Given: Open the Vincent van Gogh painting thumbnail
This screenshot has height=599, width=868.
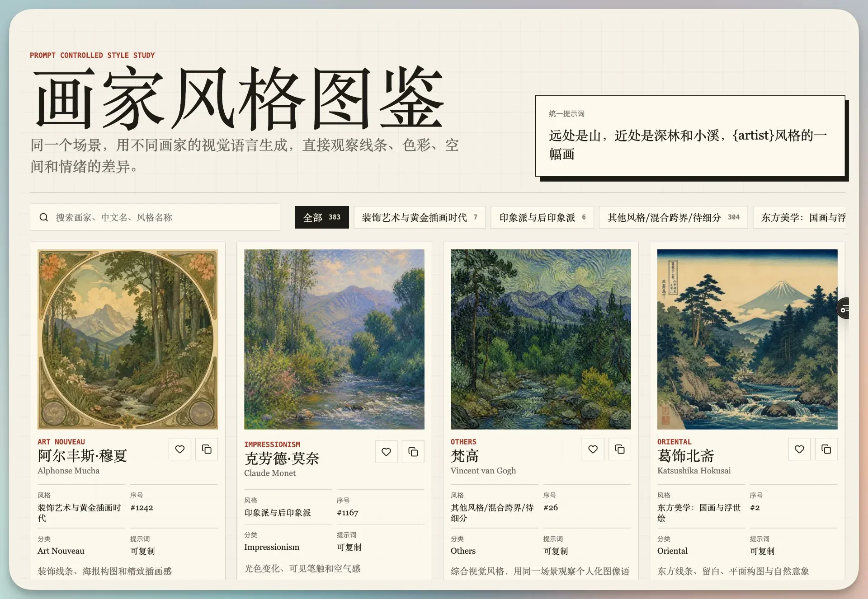Looking at the screenshot, I should pyautogui.click(x=541, y=339).
